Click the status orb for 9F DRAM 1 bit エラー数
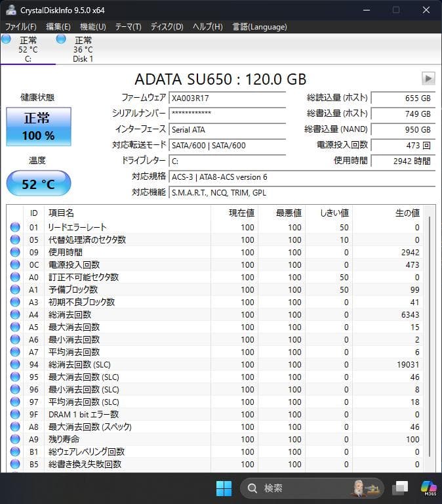 [x=15, y=414]
